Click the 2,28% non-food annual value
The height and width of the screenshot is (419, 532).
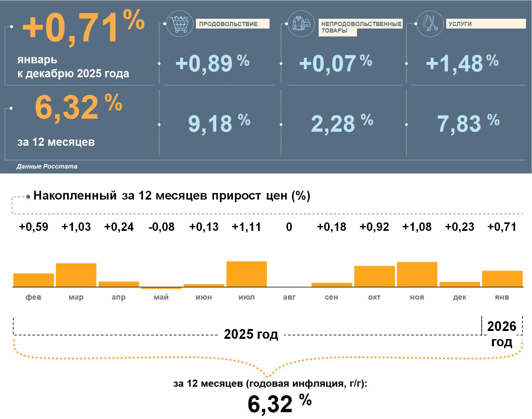click(342, 123)
